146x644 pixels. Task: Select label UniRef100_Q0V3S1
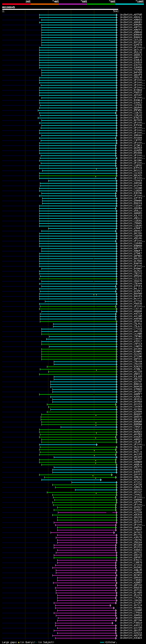pyautogui.click(x=131, y=404)
